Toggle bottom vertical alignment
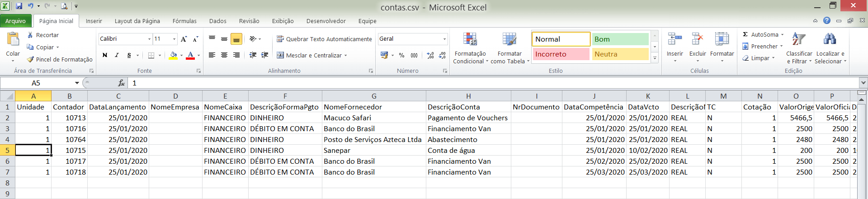 click(236, 39)
